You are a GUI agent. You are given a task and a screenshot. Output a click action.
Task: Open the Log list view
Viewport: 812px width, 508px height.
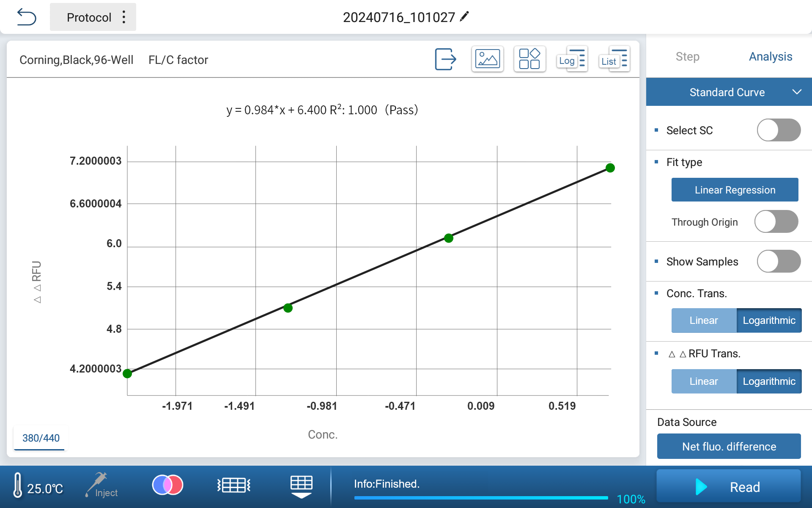pos(572,59)
